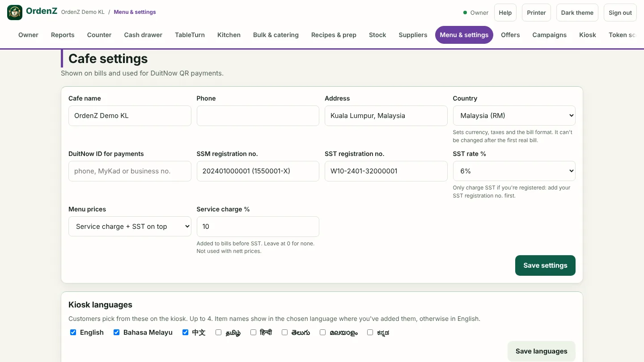Edit the Address field

386,116
